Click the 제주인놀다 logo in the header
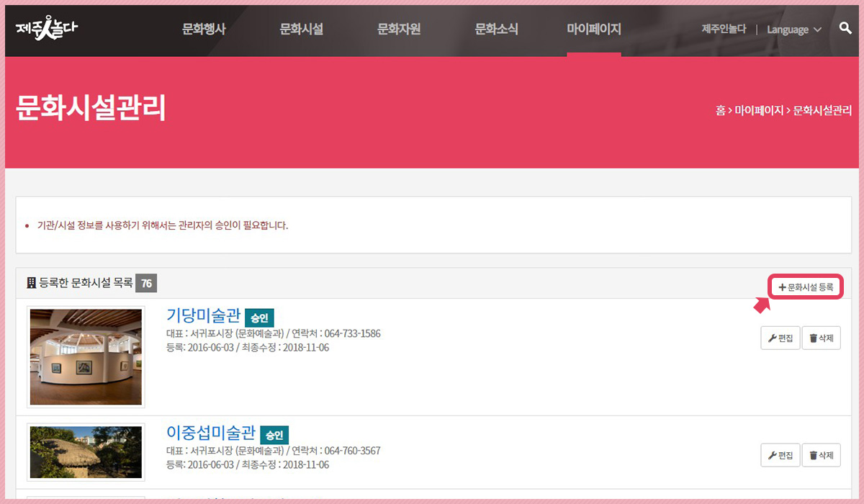864x504 pixels. click(x=46, y=27)
